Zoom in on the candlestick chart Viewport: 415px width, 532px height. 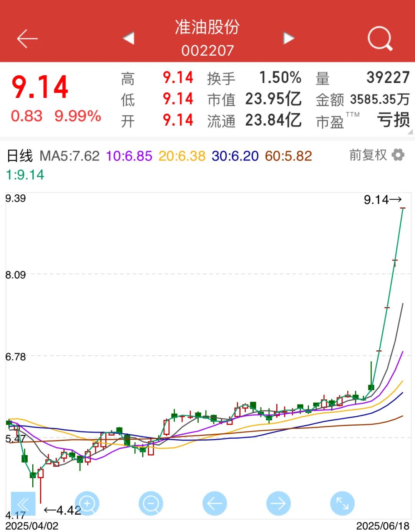(87, 503)
